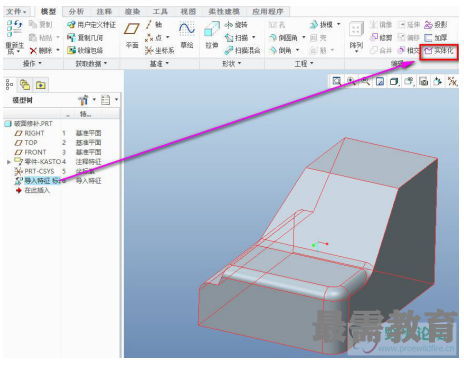
Task: Click the 删除 delete tool
Action: (40, 51)
